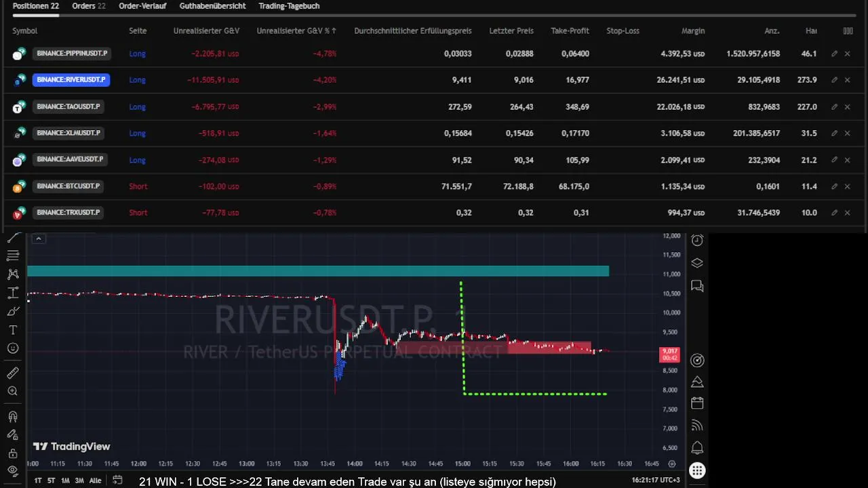Select the trend line drawing tool
The width and height of the screenshot is (868, 488).
12,238
